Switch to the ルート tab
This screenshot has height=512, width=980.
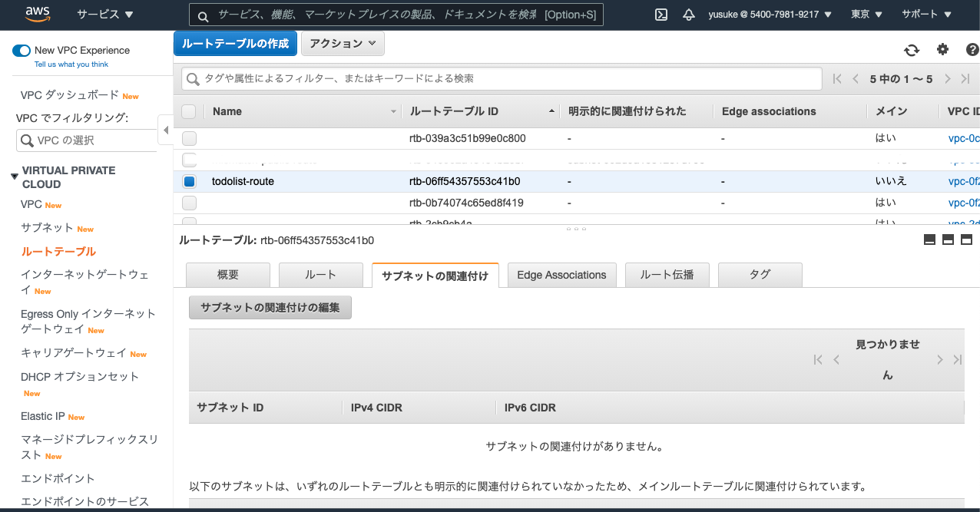tap(320, 275)
